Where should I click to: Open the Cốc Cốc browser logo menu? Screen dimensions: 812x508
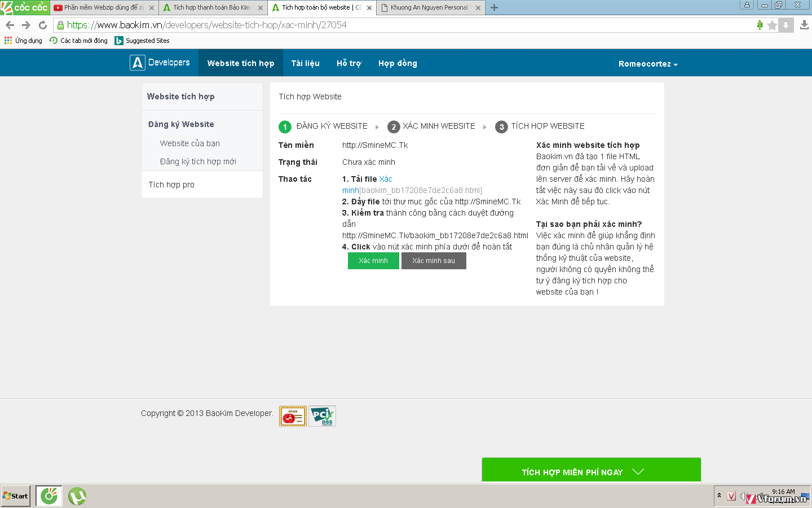(x=25, y=7)
